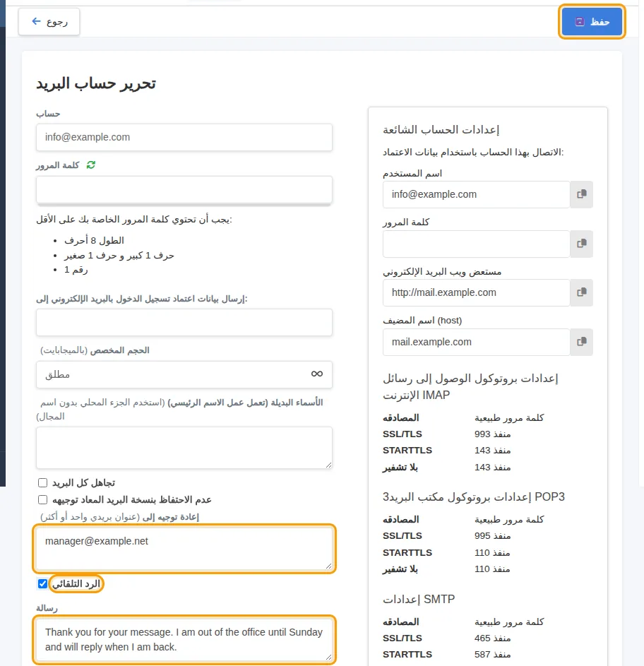644x666 pixels.
Task: Click the POP3 SSL/TLS port منفذ 995
Action: click(x=493, y=535)
